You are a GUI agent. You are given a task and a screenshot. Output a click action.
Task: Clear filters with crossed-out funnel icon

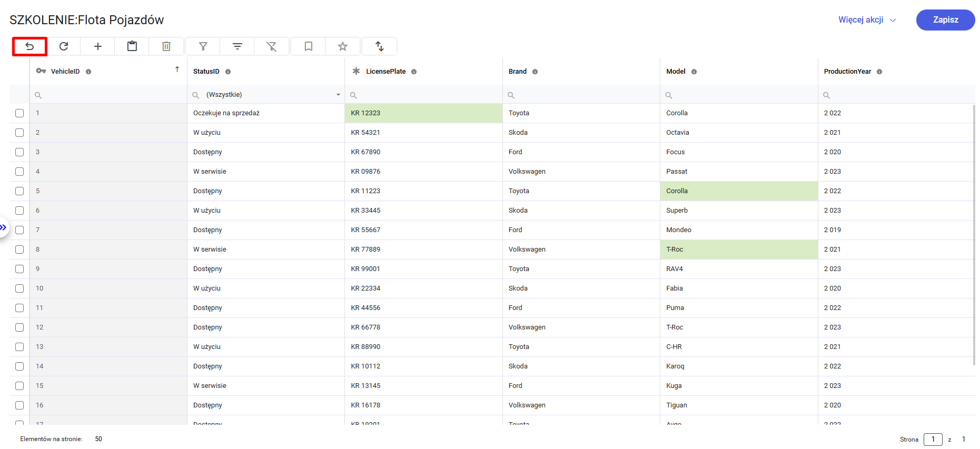tap(272, 46)
